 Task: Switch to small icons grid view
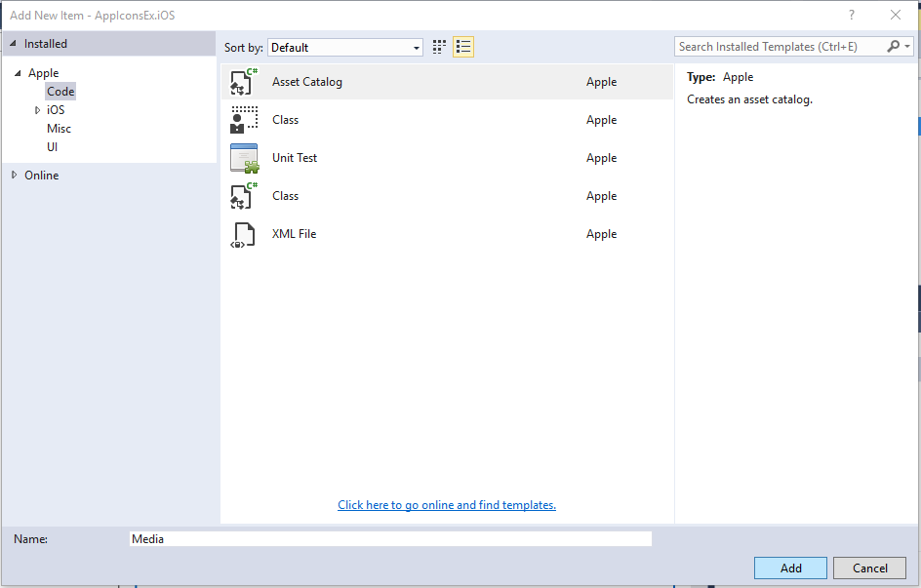click(439, 47)
